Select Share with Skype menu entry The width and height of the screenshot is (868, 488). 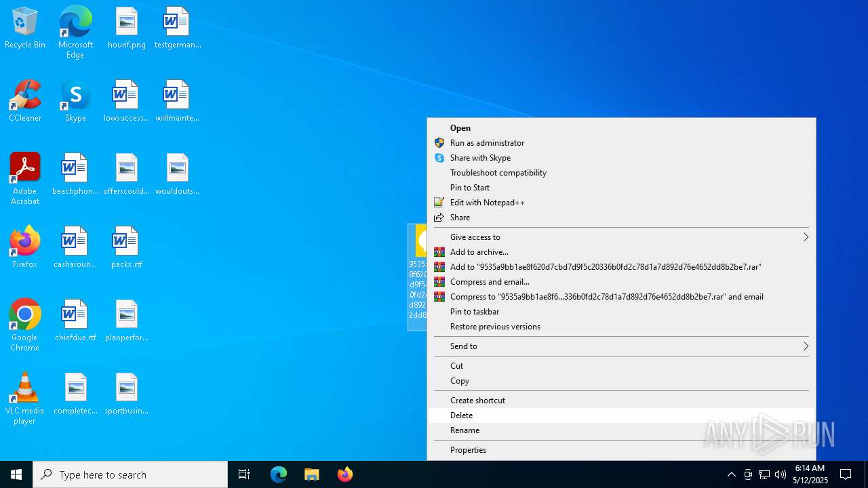pos(621,158)
